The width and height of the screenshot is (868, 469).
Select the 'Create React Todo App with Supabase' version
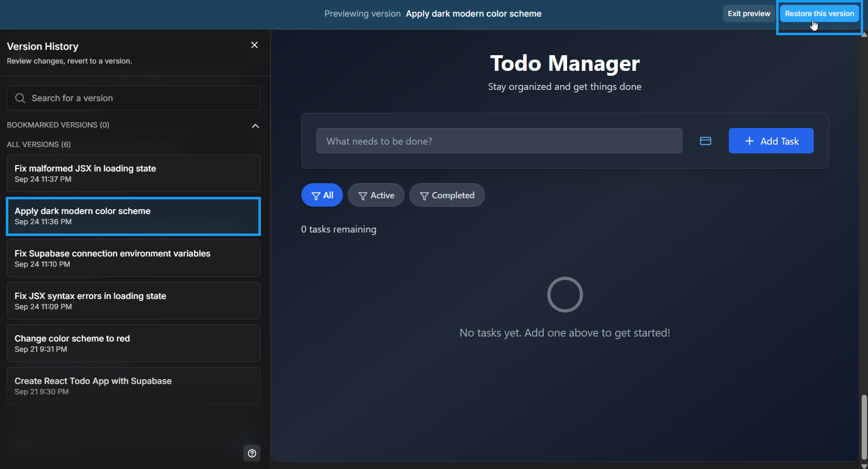point(133,385)
